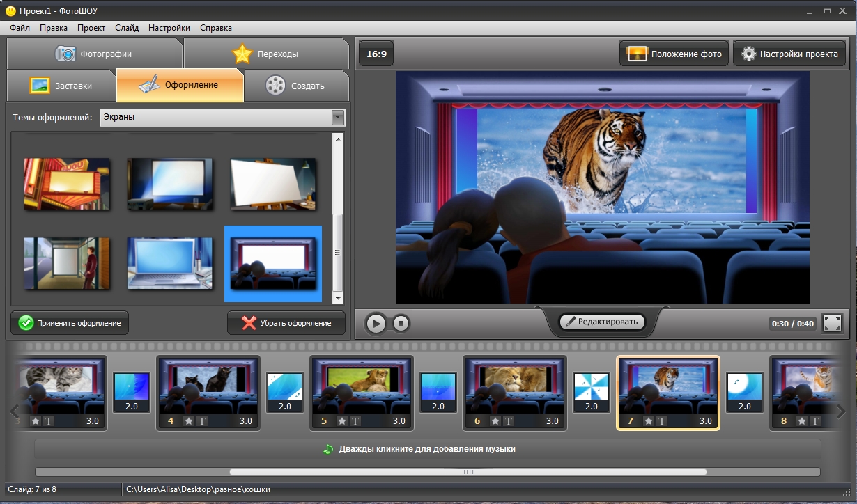857x504 pixels.
Task: Click the star icon on slide 7
Action: [649, 421]
